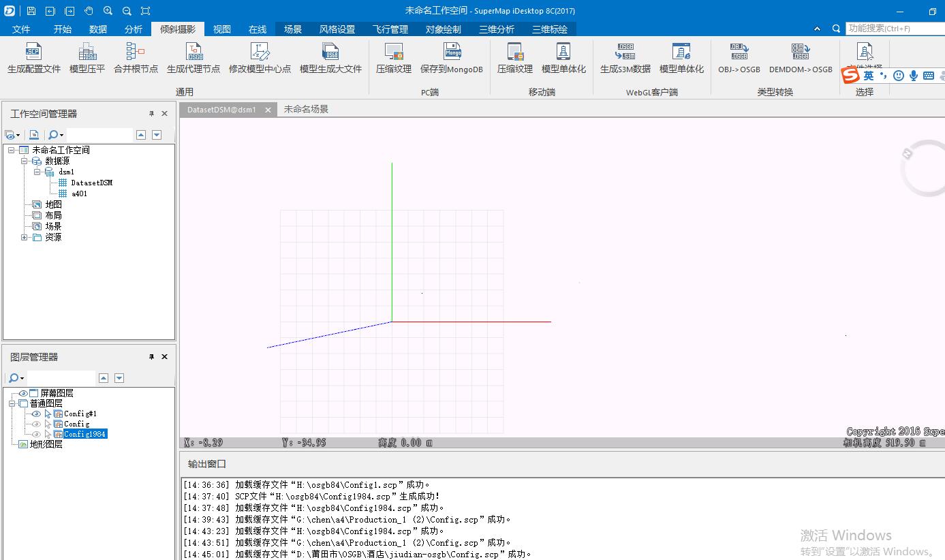Collapse the dsm1 datasource node
The height and width of the screenshot is (560, 945).
37,172
